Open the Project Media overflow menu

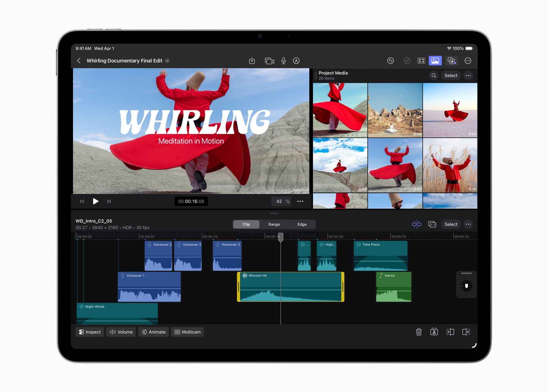(x=468, y=75)
